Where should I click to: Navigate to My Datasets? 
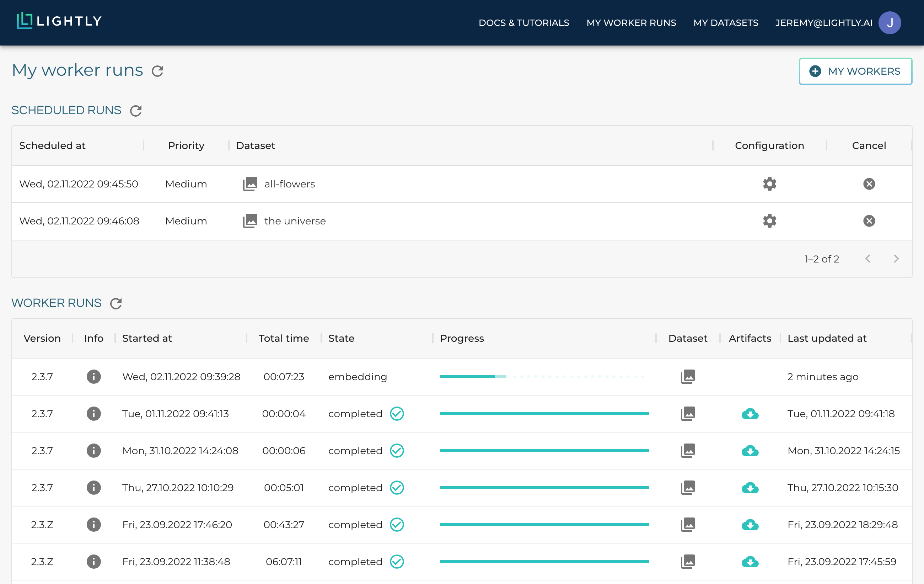[x=726, y=23]
